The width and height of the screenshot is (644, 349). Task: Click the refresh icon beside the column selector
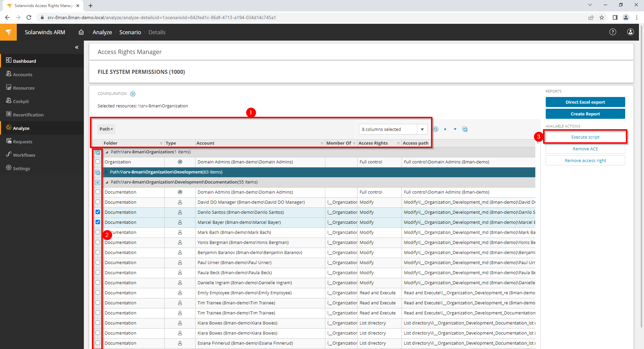pyautogui.click(x=436, y=129)
